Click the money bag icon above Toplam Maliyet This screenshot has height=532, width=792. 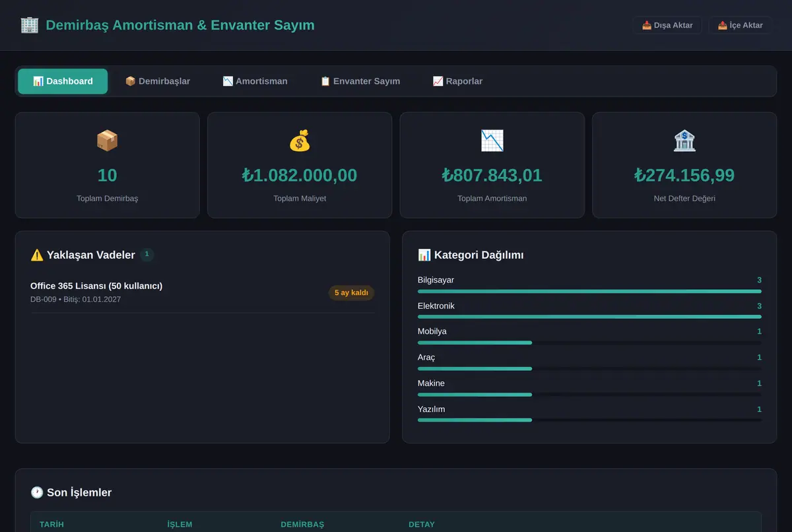(x=300, y=141)
